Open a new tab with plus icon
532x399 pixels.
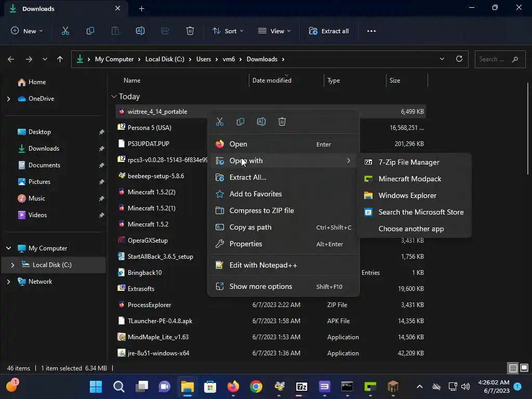141,9
